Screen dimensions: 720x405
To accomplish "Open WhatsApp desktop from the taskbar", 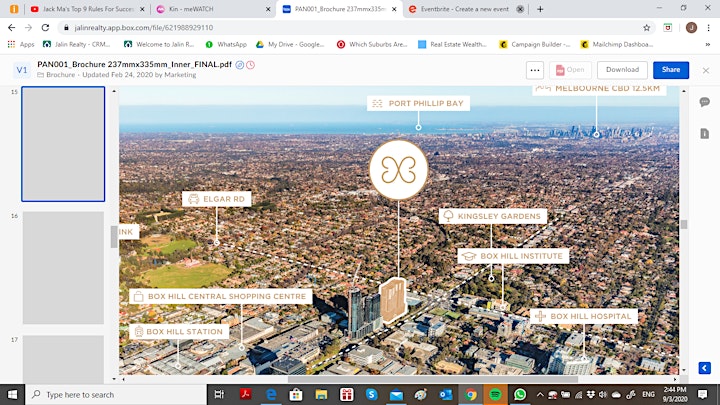I will tap(520, 394).
